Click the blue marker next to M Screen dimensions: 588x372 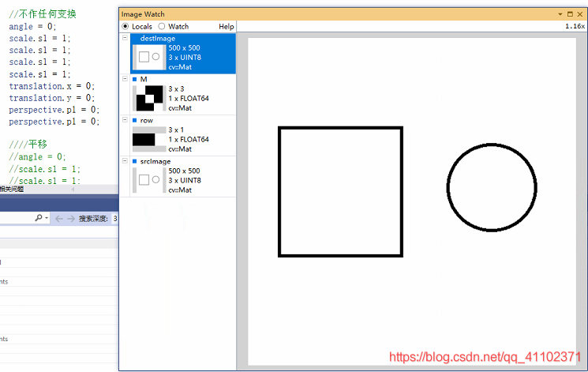tap(135, 79)
